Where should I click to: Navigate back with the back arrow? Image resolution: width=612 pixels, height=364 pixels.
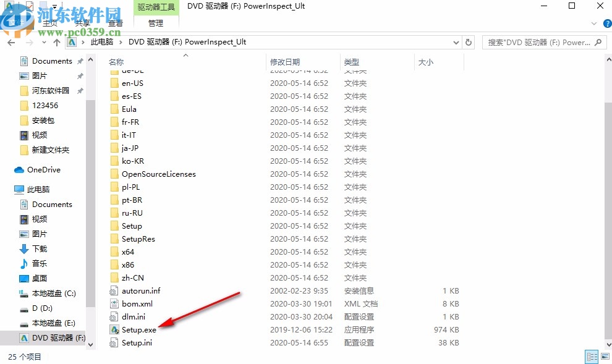[x=11, y=42]
